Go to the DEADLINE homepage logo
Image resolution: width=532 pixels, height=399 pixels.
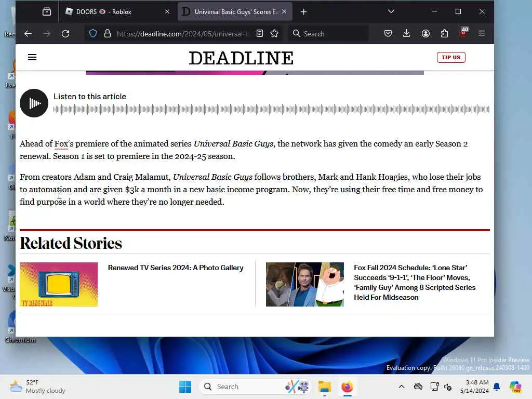pos(241,58)
